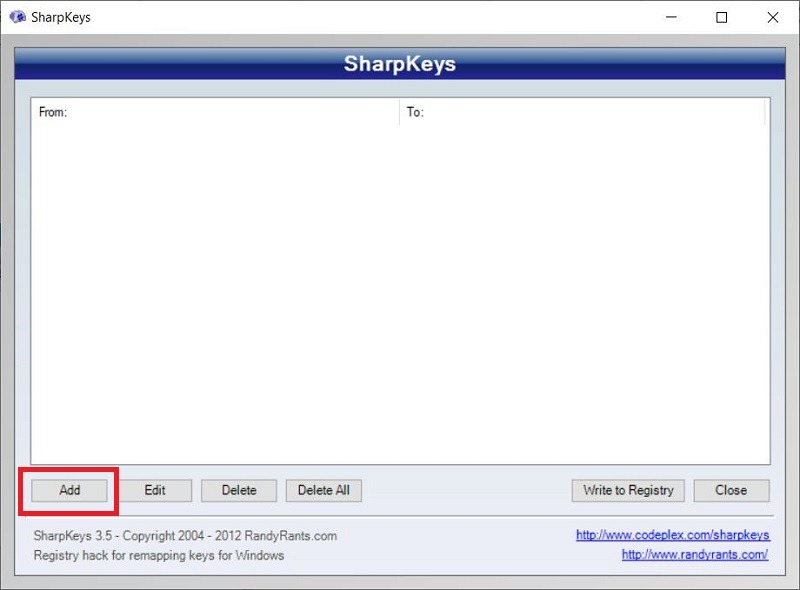Close the SharpKeys window with the X
Image resolution: width=800 pixels, height=590 pixels.
(x=775, y=17)
